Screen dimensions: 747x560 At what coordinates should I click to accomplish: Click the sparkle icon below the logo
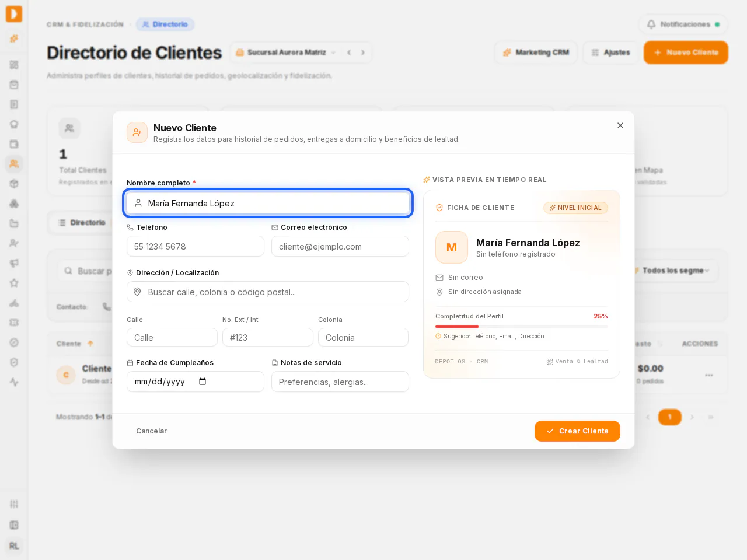tap(14, 38)
